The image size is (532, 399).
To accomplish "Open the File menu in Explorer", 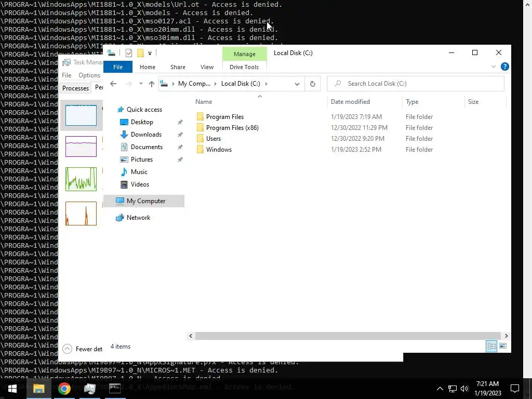I will (x=118, y=67).
